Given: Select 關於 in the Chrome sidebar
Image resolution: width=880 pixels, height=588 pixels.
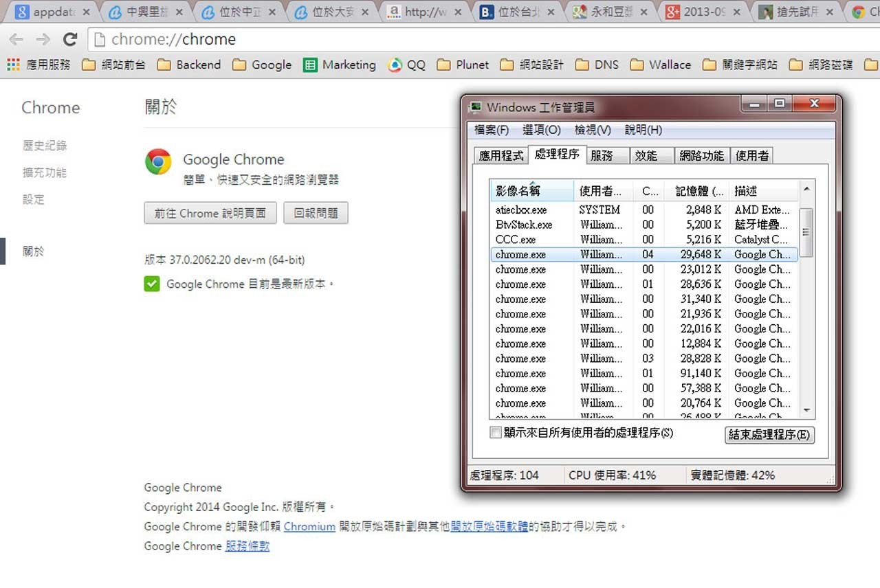Looking at the screenshot, I should click(34, 251).
